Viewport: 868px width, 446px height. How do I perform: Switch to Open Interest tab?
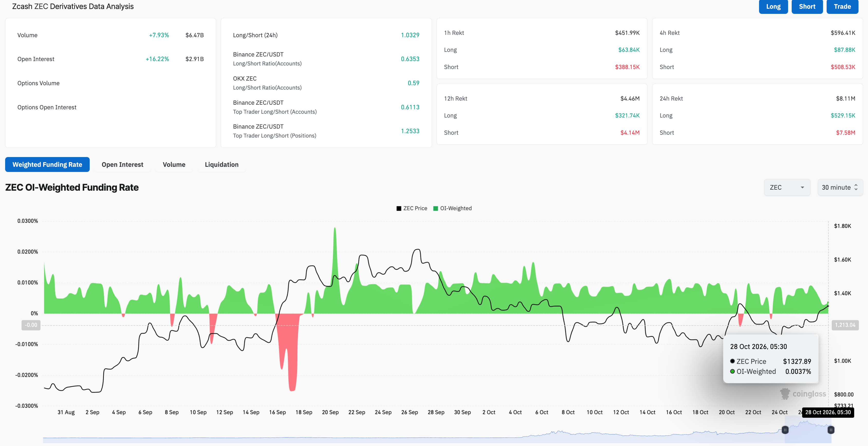pyautogui.click(x=122, y=164)
